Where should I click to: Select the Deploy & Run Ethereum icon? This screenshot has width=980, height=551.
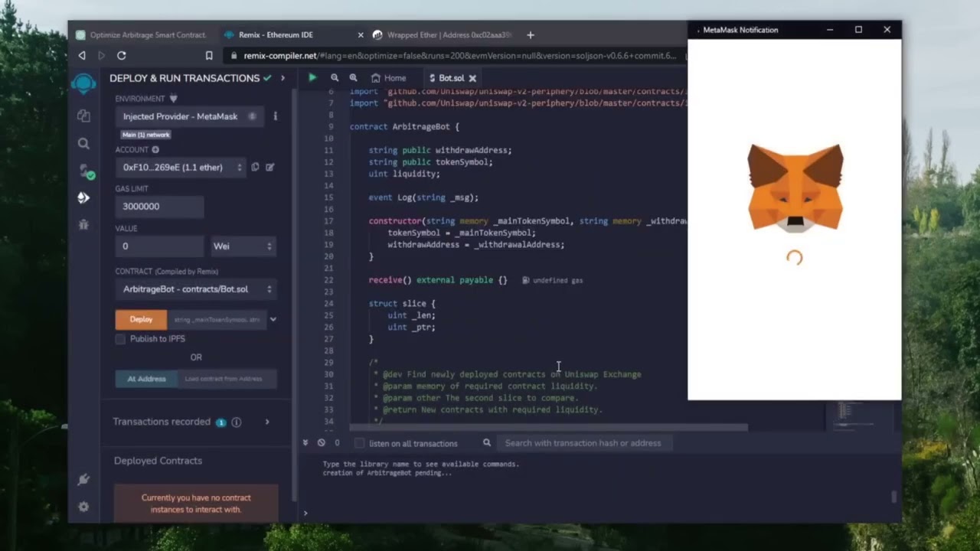[83, 197]
